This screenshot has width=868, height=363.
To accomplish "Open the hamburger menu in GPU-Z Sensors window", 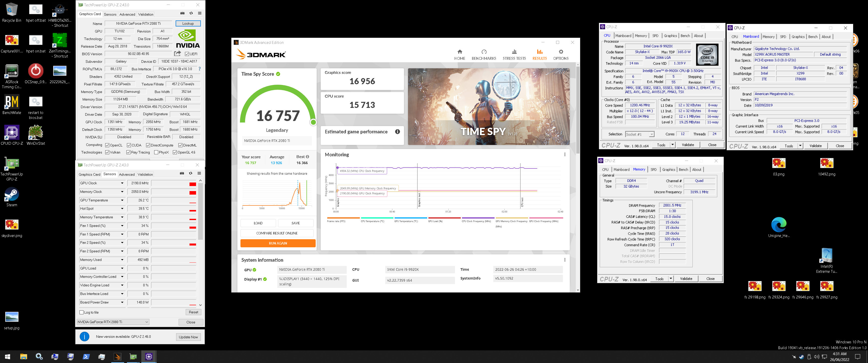I will point(199,173).
